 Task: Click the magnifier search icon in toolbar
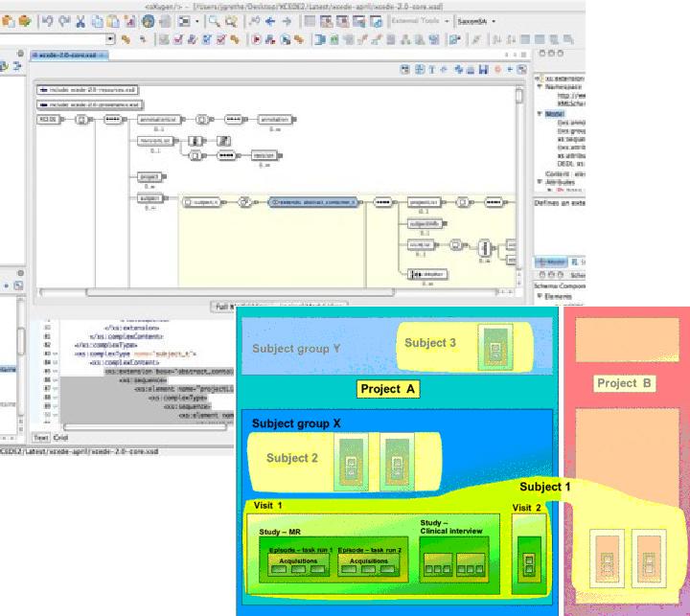215,21
